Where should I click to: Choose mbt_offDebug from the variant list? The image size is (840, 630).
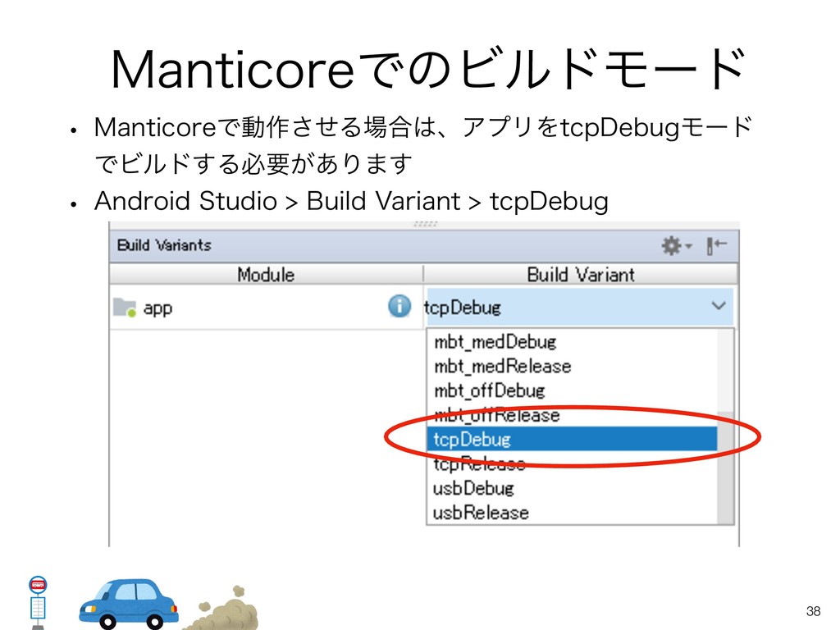coord(572,391)
